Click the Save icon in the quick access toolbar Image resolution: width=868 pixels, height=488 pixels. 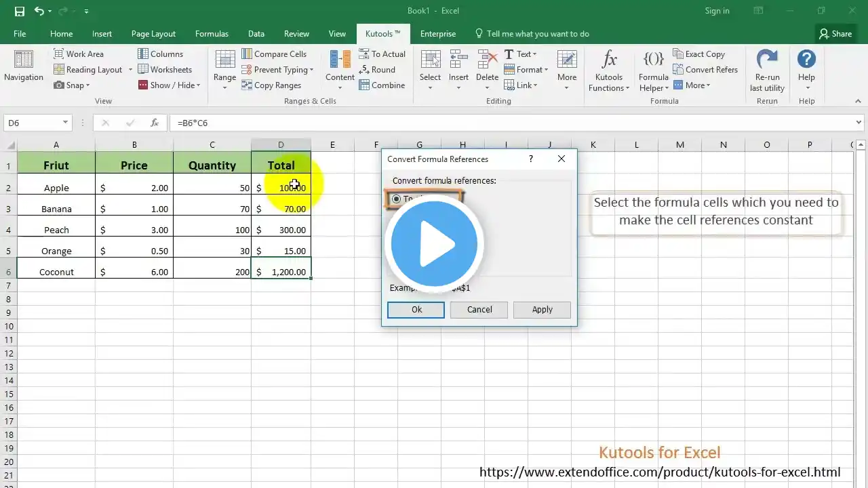tap(20, 11)
